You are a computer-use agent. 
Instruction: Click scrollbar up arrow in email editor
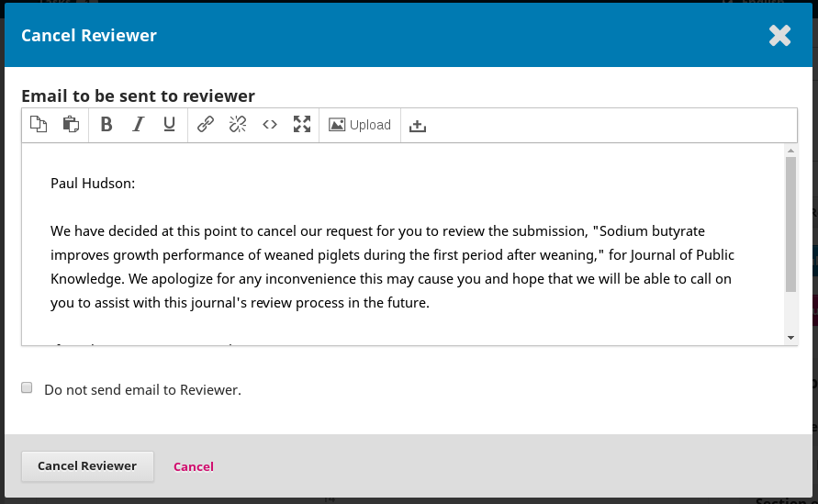click(x=790, y=151)
